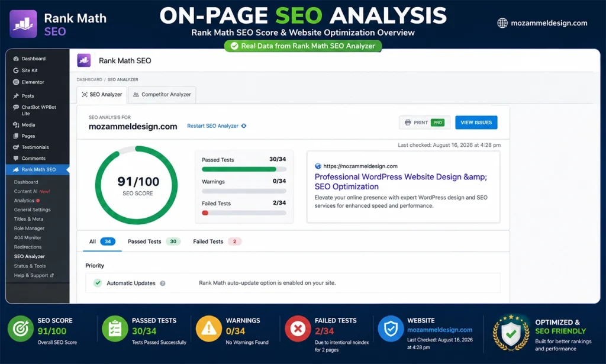This screenshot has height=364, width=606.
Task: Click the Real Data from Rank Math banner
Action: [303, 46]
